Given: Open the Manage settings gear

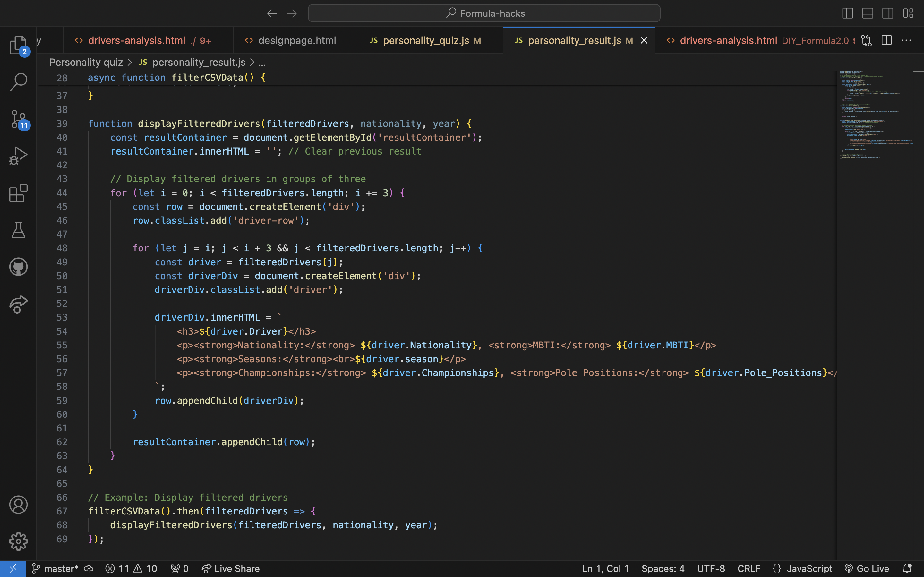Looking at the screenshot, I should click(18, 541).
